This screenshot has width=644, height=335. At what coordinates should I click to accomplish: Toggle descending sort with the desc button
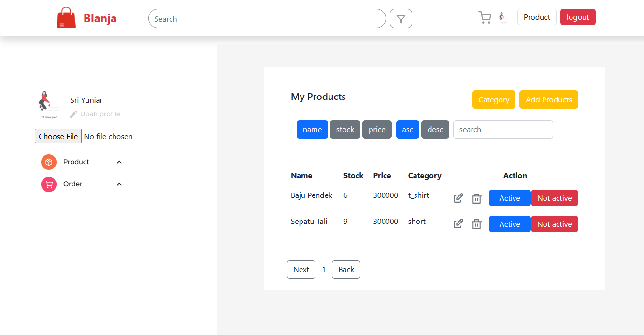click(435, 129)
